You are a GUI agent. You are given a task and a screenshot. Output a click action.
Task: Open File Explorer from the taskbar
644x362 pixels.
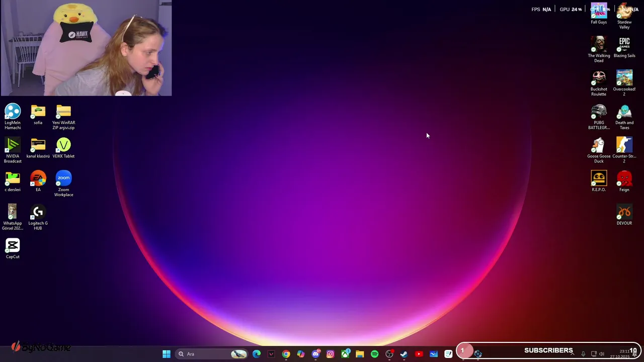[360, 354]
